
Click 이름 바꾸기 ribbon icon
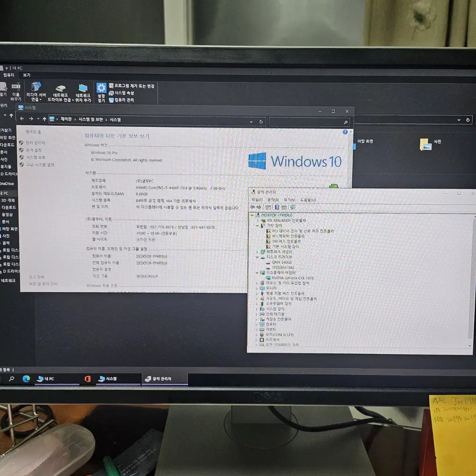[16, 91]
